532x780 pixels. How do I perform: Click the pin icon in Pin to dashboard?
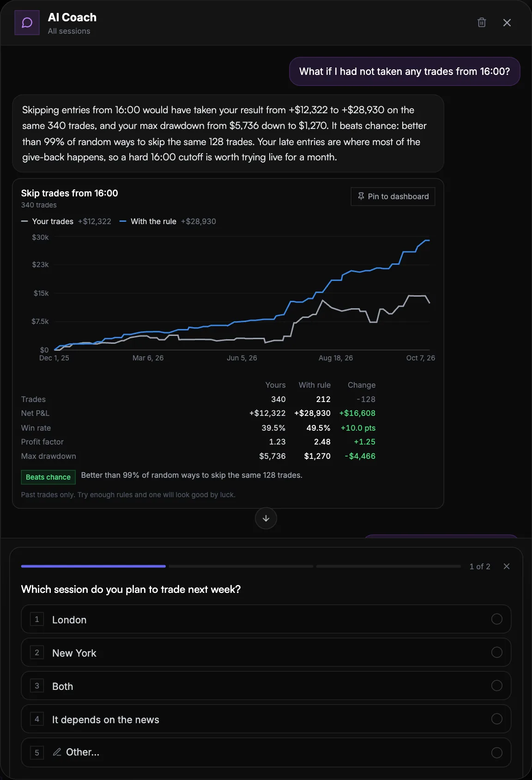pos(361,196)
